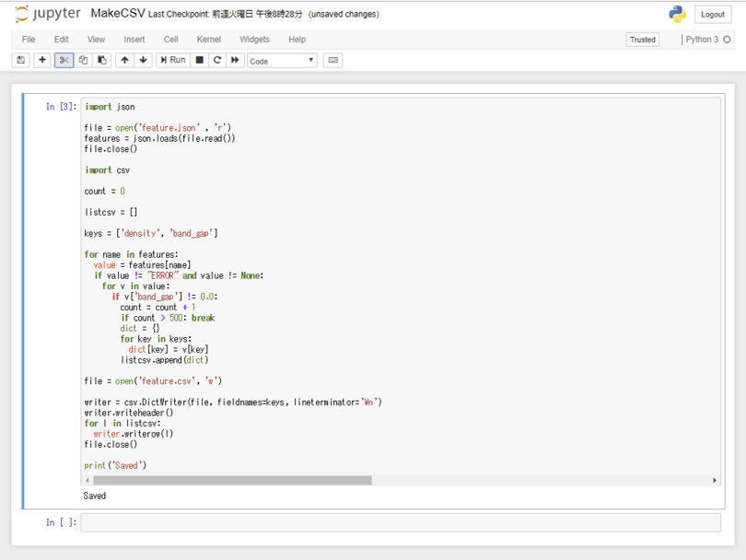This screenshot has width=746, height=560.
Task: Restart the kernel with the refresh icon
Action: [217, 60]
